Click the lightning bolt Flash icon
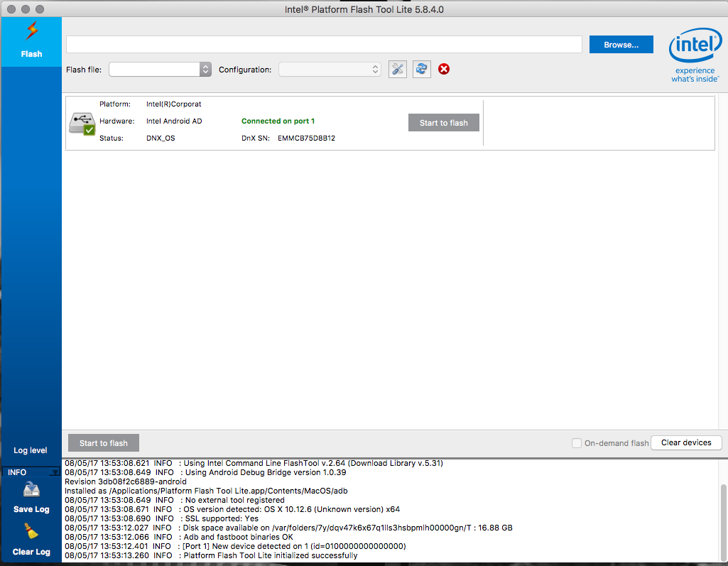Image resolution: width=728 pixels, height=566 pixels. [31, 31]
